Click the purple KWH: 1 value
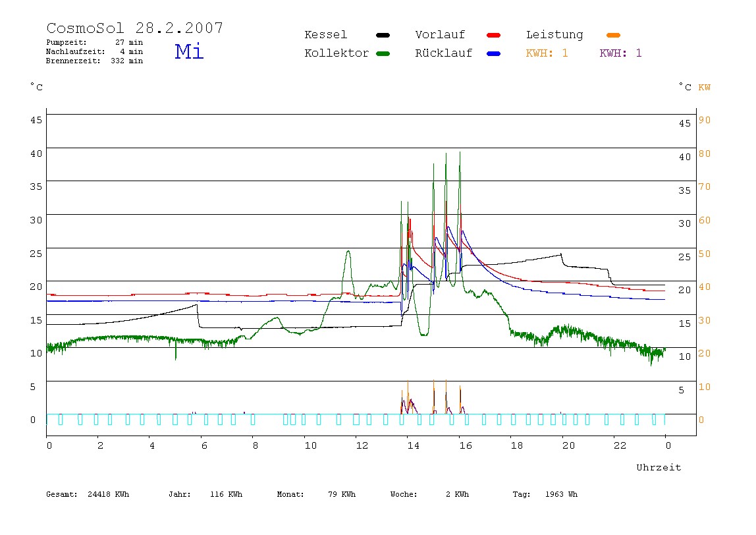The height and width of the screenshot is (535, 756). 620,53
